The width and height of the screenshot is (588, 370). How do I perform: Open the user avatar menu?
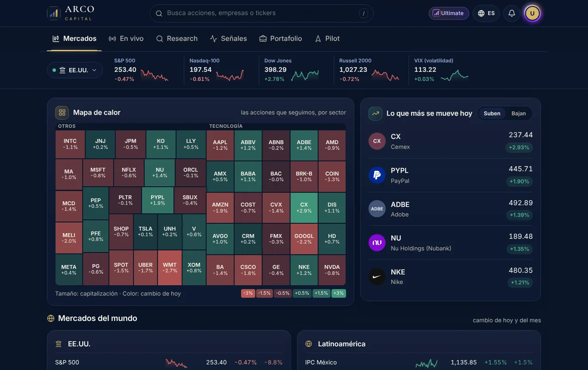tap(532, 13)
